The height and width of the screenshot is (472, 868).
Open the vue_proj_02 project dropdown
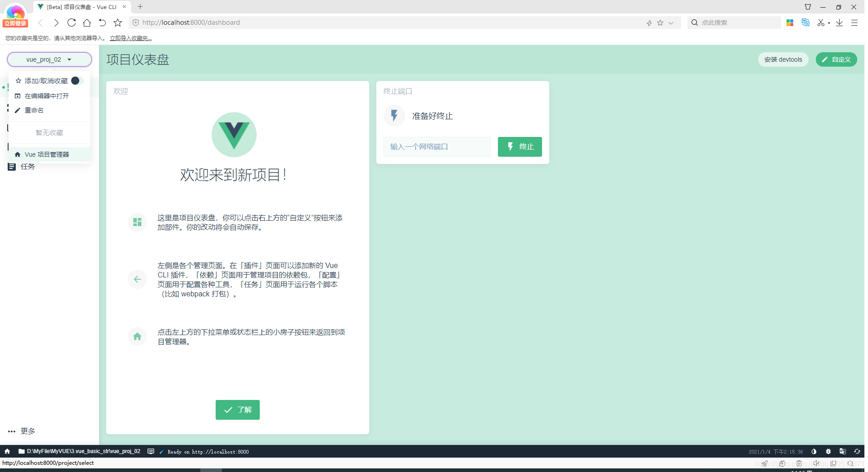[49, 59]
